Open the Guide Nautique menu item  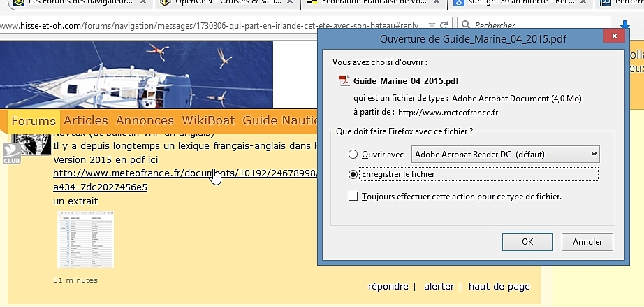(280, 120)
